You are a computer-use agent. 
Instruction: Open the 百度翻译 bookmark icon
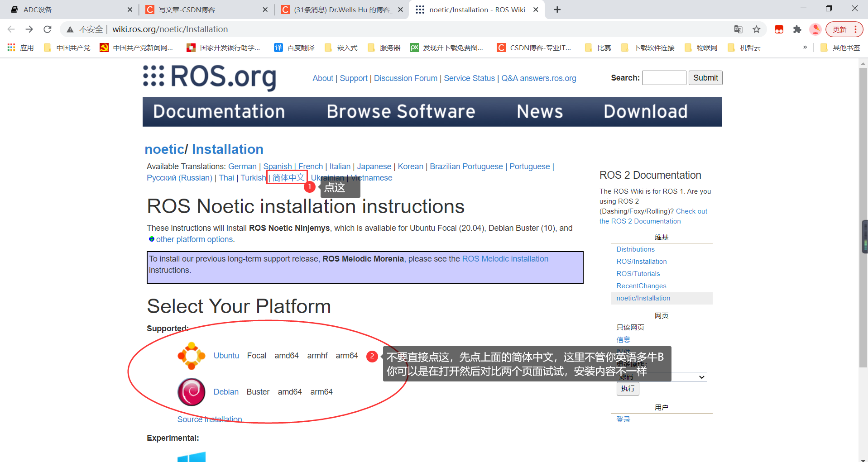(x=278, y=47)
